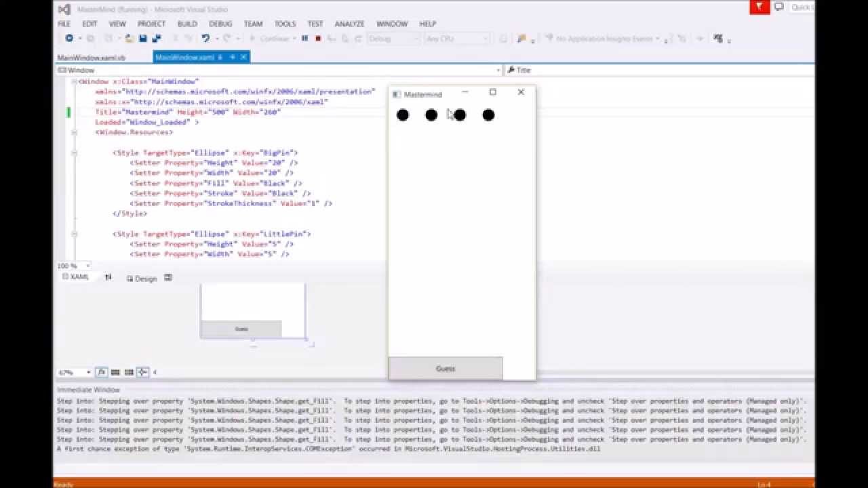Click the Immediate Window panel title
This screenshot has width=868, height=488.
click(88, 390)
